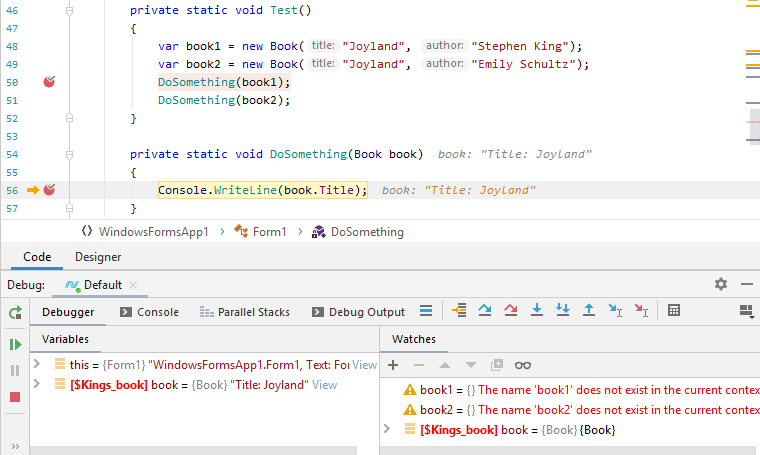Hide the Debug tool window

tap(747, 284)
